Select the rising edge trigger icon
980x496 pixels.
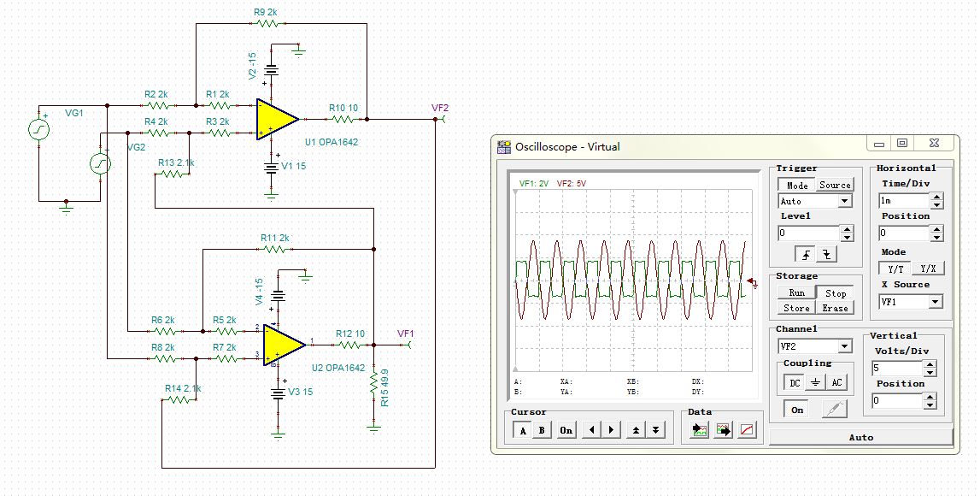(x=807, y=255)
